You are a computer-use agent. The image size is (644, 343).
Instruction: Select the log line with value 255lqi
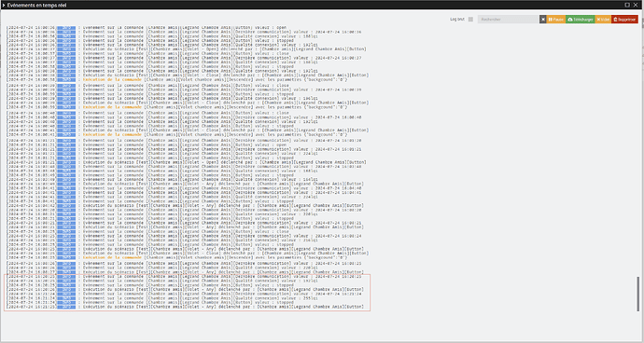click(x=162, y=298)
